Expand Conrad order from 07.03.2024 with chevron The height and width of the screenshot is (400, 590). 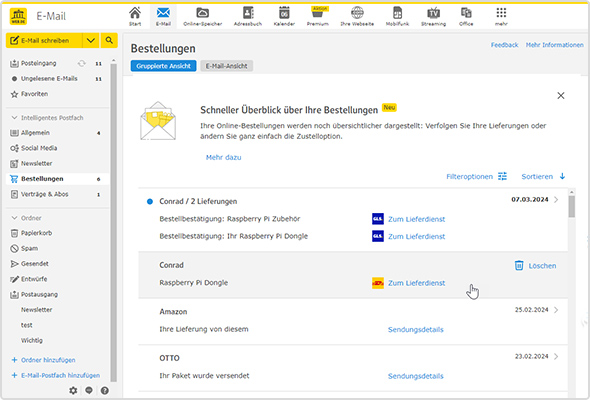pos(556,199)
